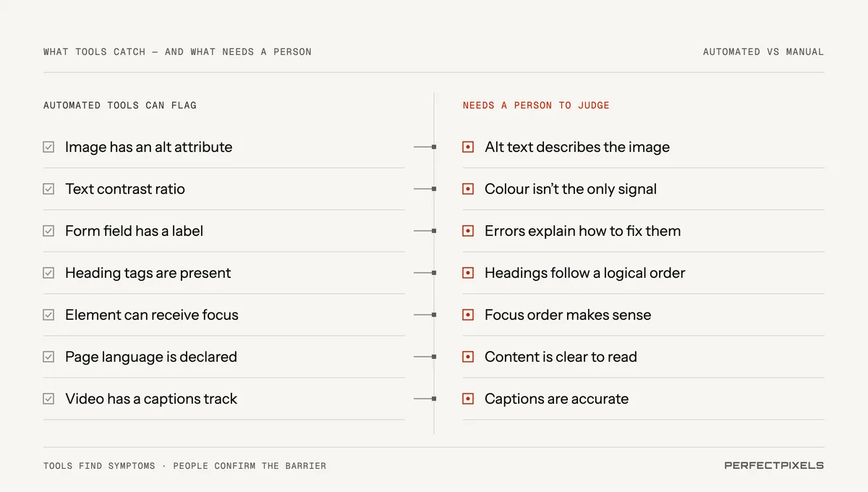Click red square icon next to Errors explain how to fix them
The width and height of the screenshot is (868, 492).
(468, 231)
